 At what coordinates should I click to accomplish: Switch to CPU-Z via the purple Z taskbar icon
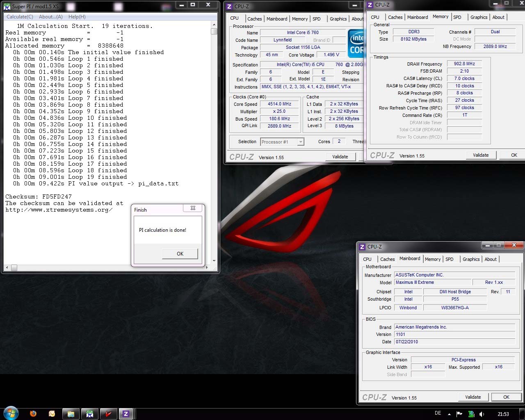126,414
